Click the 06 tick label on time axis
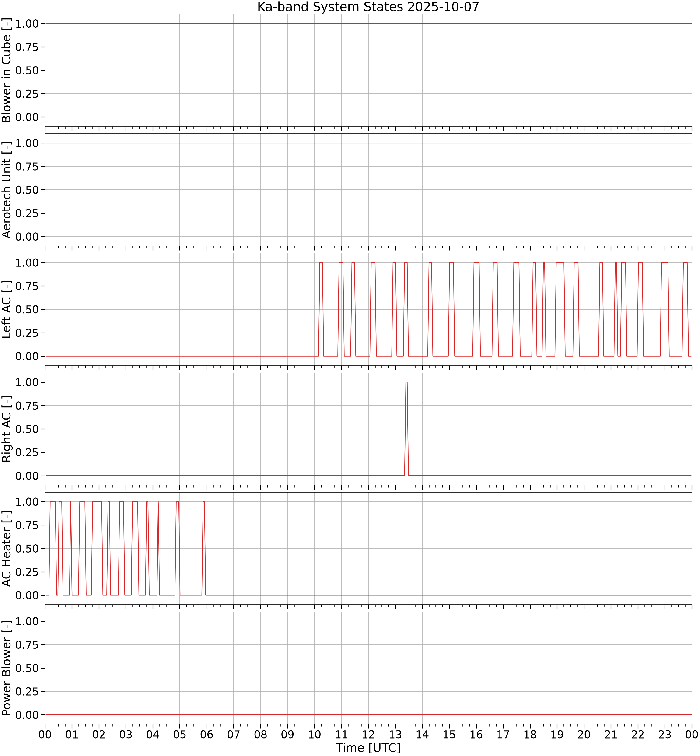The image size is (700, 756). click(207, 735)
